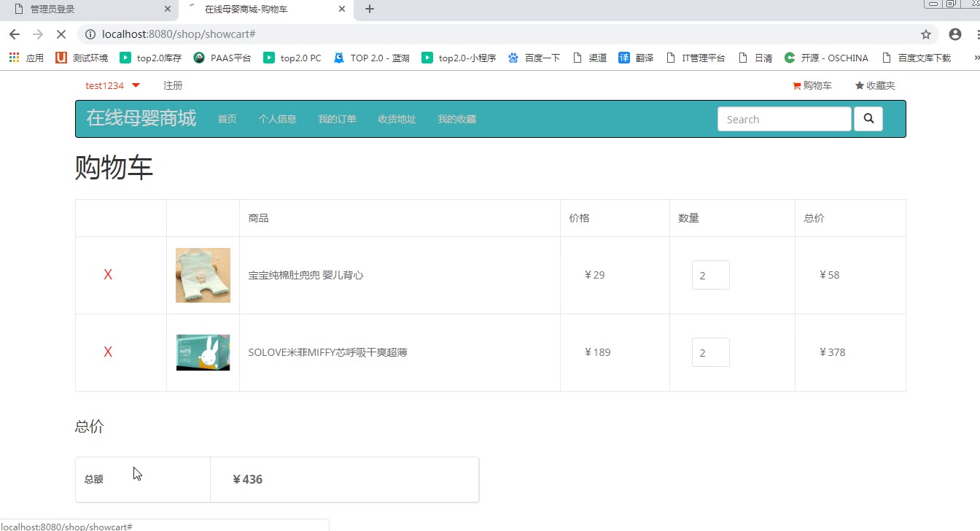Open 我的收藏 in the navbar
The height and width of the screenshot is (531, 980).
pos(456,119)
